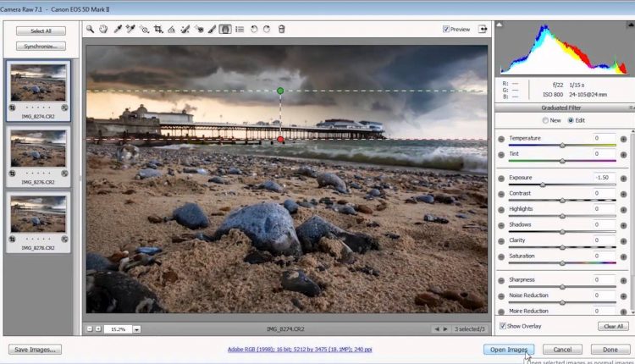The height and width of the screenshot is (364, 635).
Task: Click the shadow clipping warning triangle
Action: pyautogui.click(x=500, y=25)
